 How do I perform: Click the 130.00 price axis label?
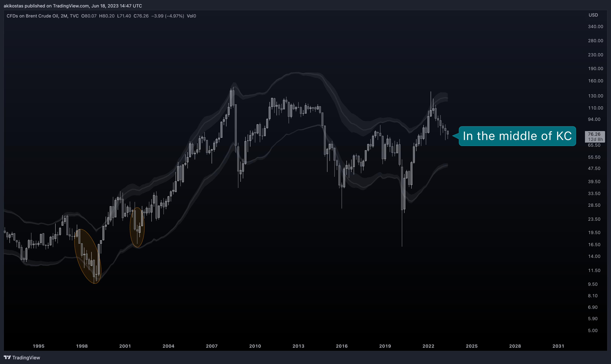(x=595, y=96)
